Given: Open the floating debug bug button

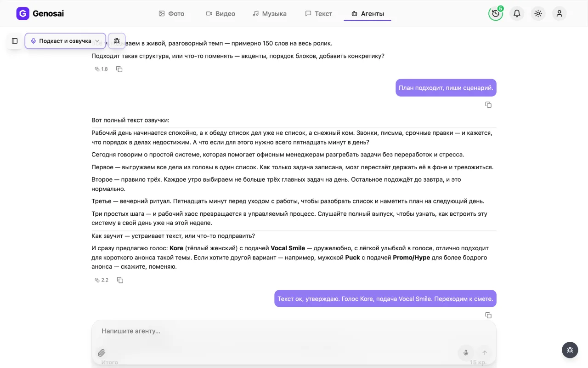Looking at the screenshot, I should (570, 350).
